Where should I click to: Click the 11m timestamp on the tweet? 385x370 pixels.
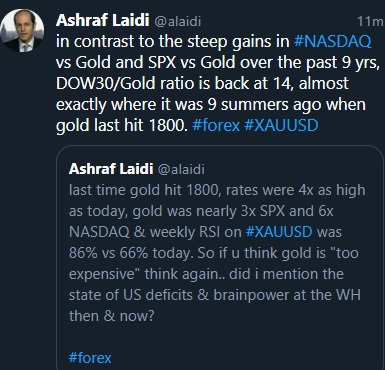tap(370, 21)
